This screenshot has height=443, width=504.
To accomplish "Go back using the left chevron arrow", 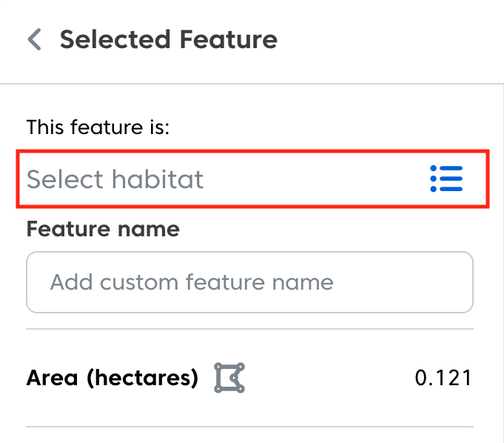I will tap(34, 39).
